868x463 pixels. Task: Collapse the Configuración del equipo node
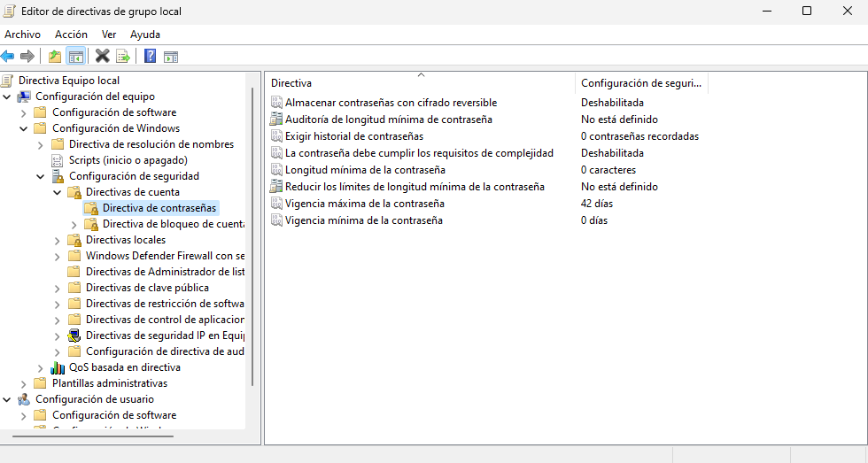coord(7,96)
